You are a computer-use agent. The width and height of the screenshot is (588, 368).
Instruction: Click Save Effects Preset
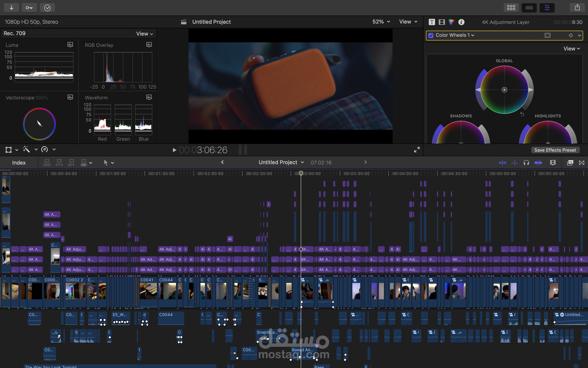(x=555, y=150)
